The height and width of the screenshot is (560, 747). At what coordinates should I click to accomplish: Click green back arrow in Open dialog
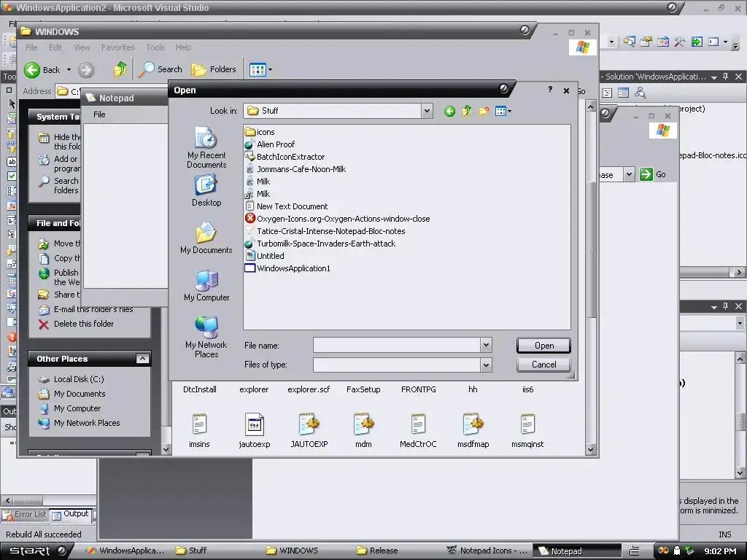(x=449, y=112)
